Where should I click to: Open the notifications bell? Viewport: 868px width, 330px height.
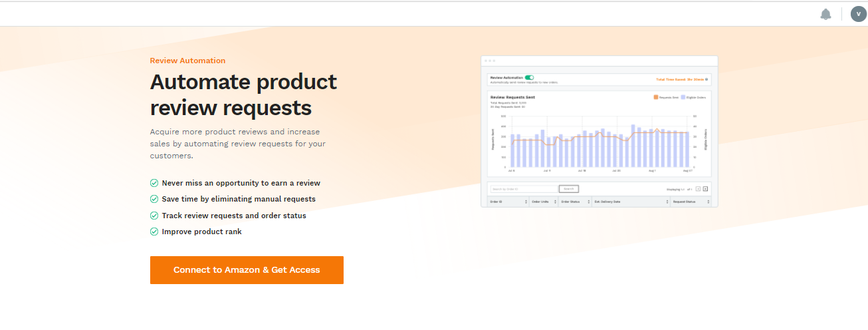click(825, 14)
